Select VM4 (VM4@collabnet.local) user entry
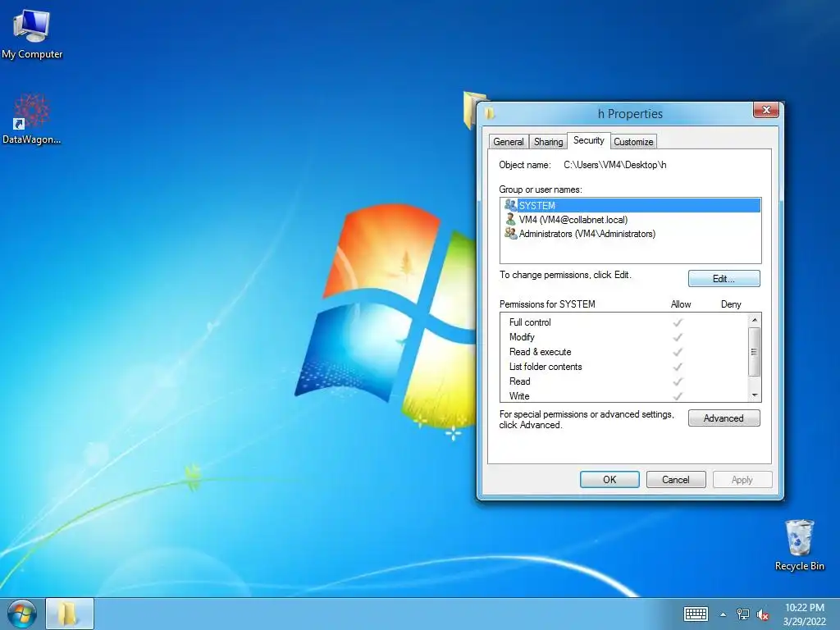 click(631, 220)
